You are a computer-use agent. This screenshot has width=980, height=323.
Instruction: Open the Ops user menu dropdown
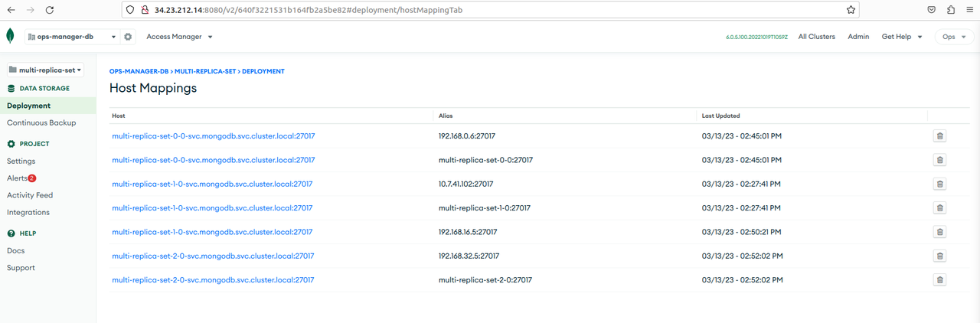[x=954, y=37]
